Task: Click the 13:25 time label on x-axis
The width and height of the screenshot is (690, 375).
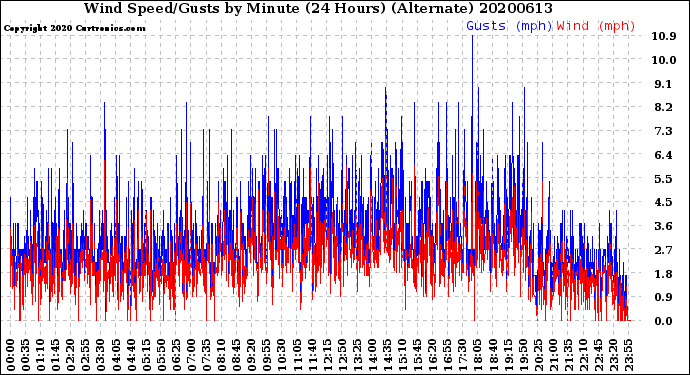Action: tap(357, 355)
